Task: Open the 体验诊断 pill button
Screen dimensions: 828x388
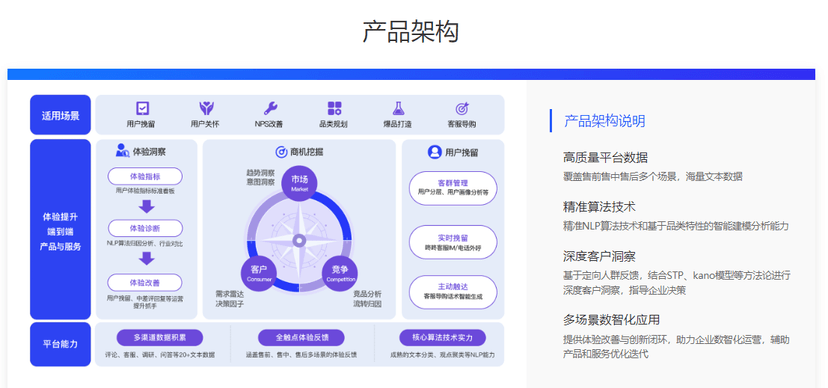Action: [145, 229]
